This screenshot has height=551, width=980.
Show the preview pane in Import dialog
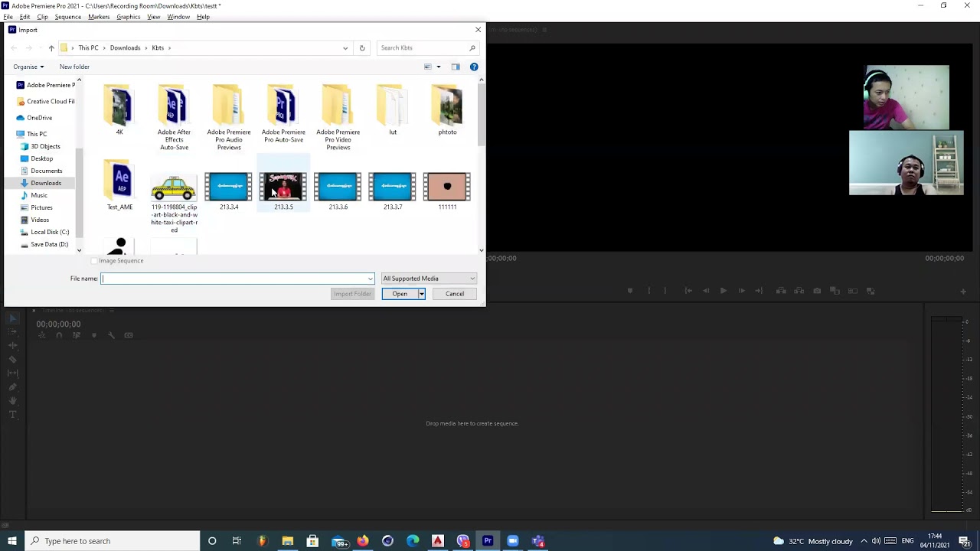tap(456, 67)
